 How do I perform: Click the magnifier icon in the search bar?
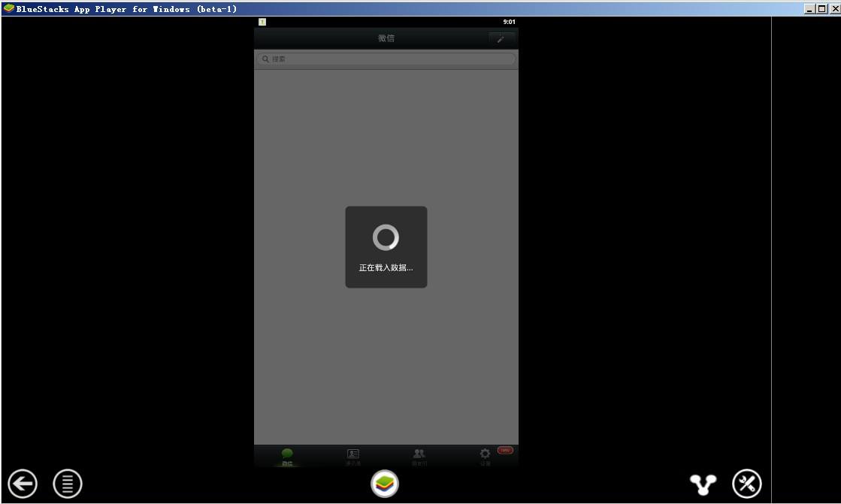click(x=265, y=59)
